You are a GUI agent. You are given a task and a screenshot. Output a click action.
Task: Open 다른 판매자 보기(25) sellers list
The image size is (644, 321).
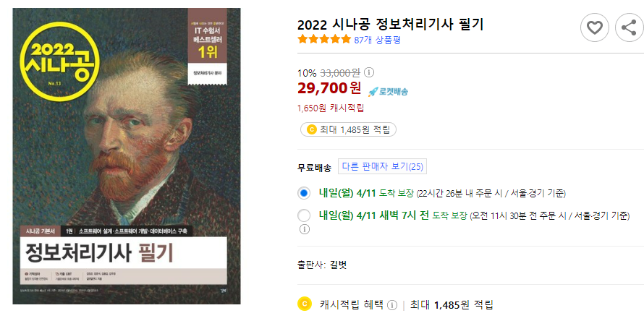[x=382, y=166]
